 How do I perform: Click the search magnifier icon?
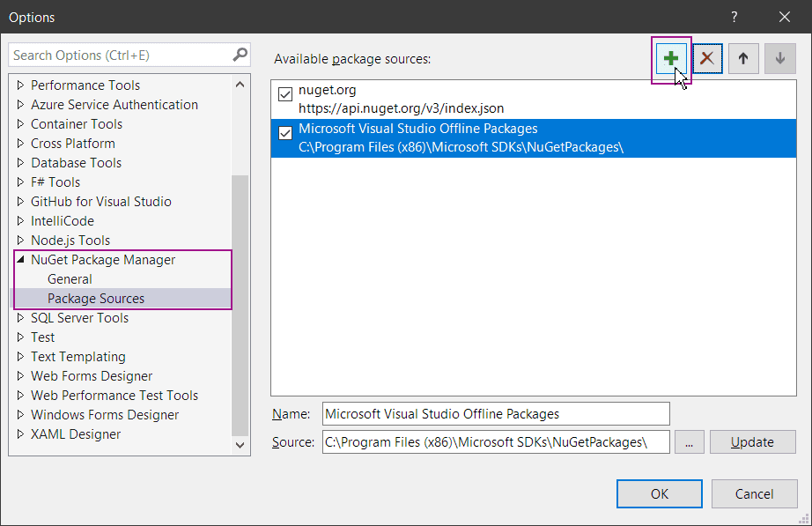[240, 55]
